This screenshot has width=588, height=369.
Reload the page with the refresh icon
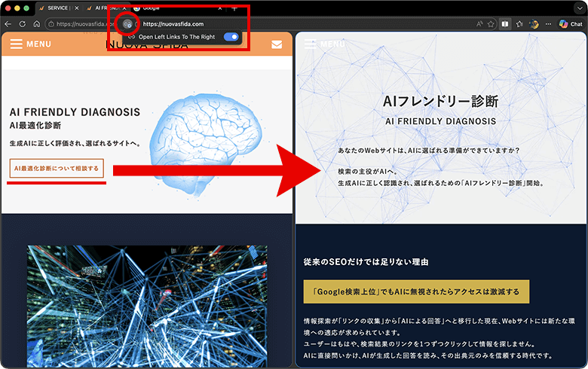pyautogui.click(x=23, y=24)
